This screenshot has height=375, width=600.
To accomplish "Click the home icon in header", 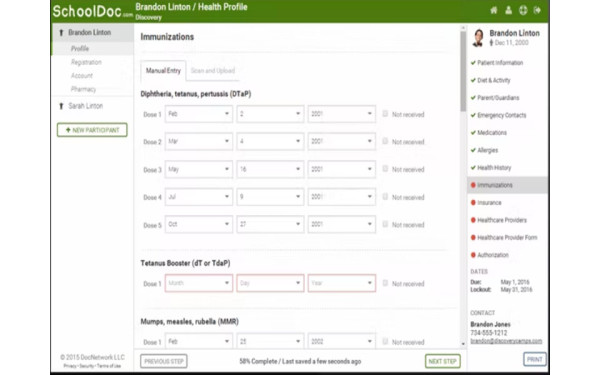I will pos(494,10).
